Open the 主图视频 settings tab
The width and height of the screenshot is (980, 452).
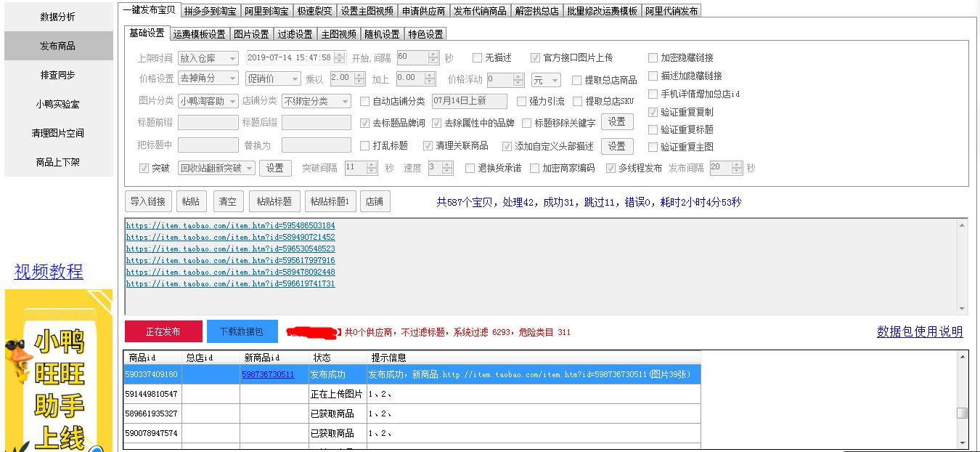click(338, 33)
